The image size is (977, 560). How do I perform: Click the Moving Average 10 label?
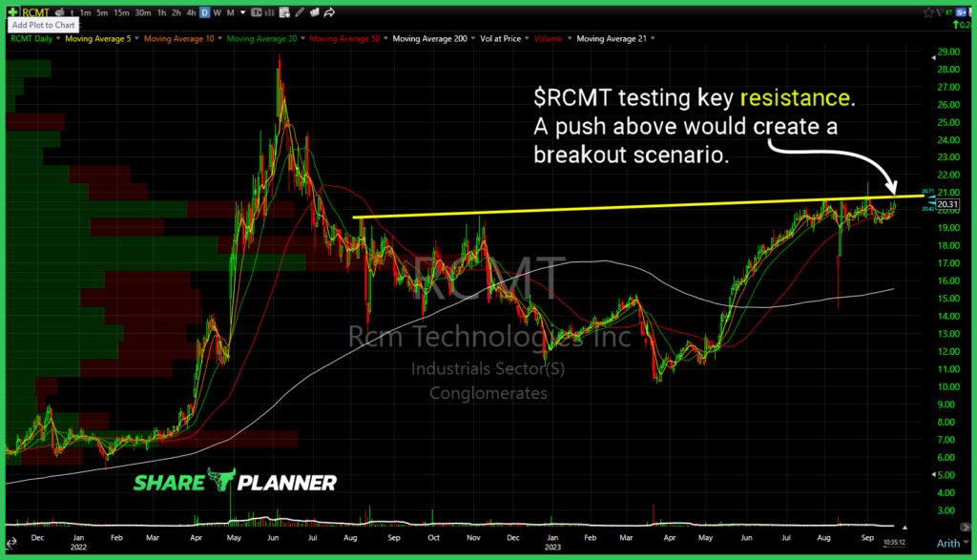point(178,38)
